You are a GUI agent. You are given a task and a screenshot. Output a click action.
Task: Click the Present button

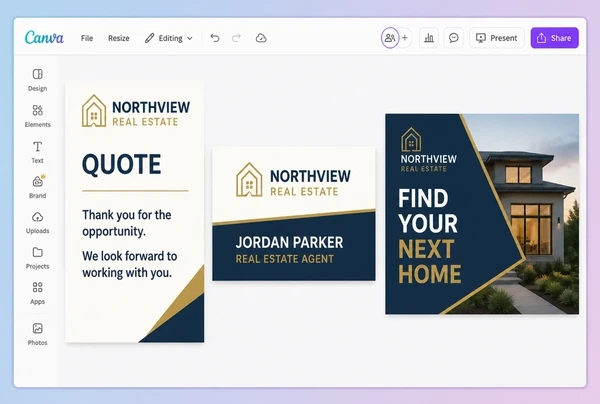click(x=497, y=38)
